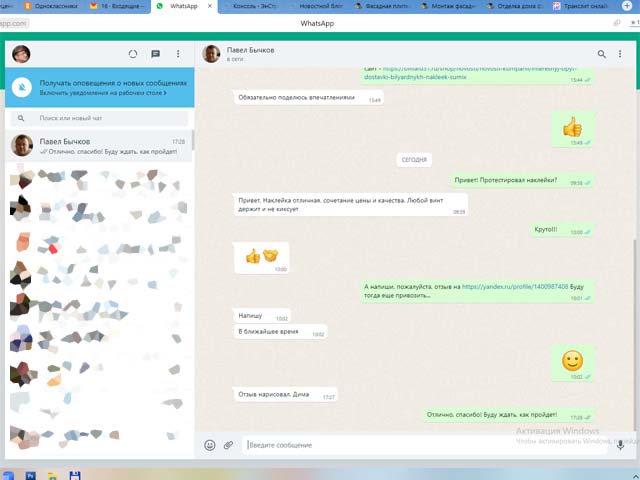Click the chat list scrollbar
The width and height of the screenshot is (640, 480).
[x=193, y=140]
